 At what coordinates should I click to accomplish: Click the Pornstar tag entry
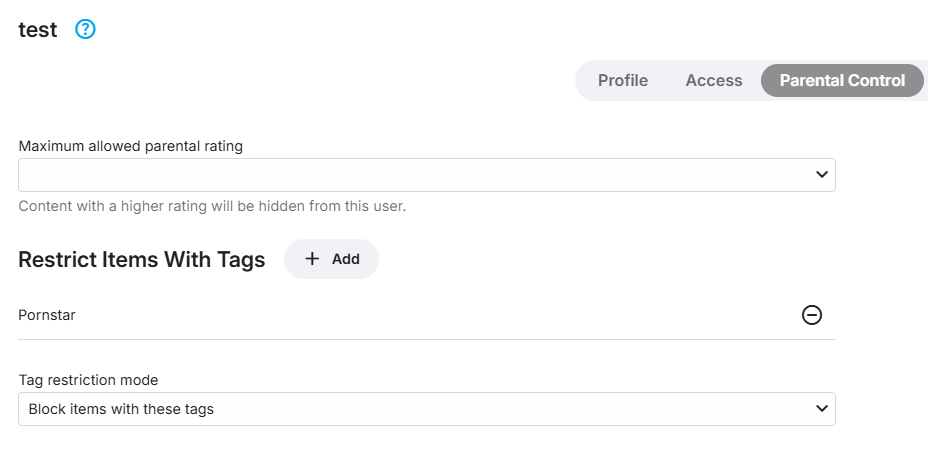pos(47,315)
